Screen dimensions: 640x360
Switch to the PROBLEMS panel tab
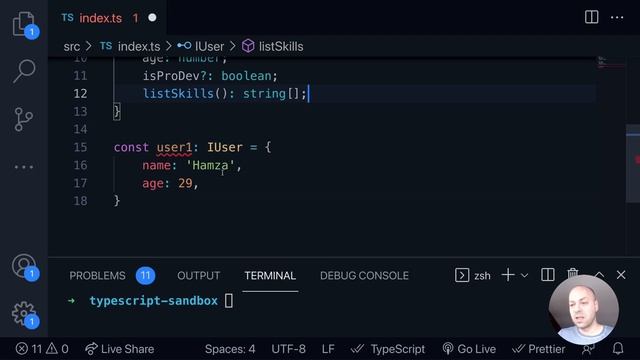tap(97, 276)
